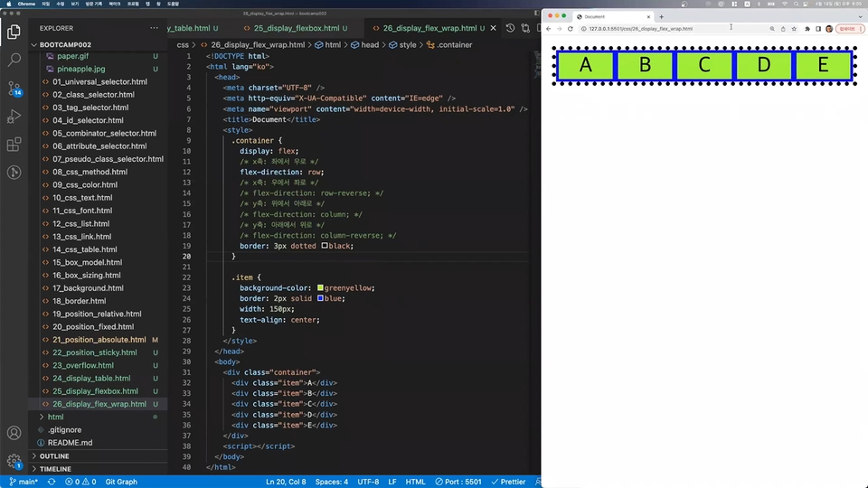Open 24_display_table.html in explorer
The image size is (868, 488).
91,379
